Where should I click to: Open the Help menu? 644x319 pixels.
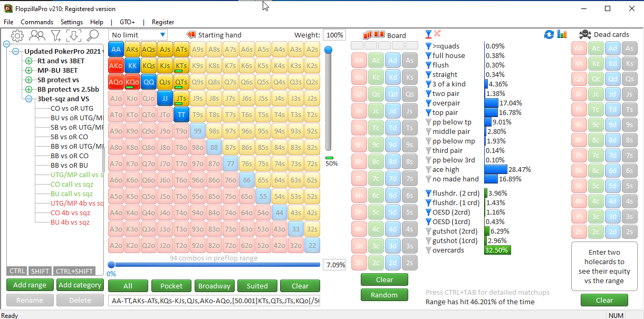[x=97, y=22]
